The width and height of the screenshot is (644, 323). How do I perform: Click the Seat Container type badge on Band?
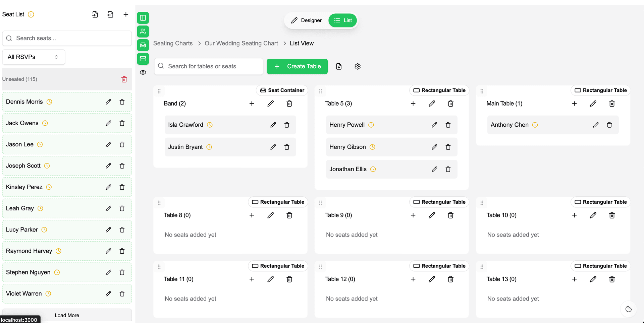tap(282, 90)
